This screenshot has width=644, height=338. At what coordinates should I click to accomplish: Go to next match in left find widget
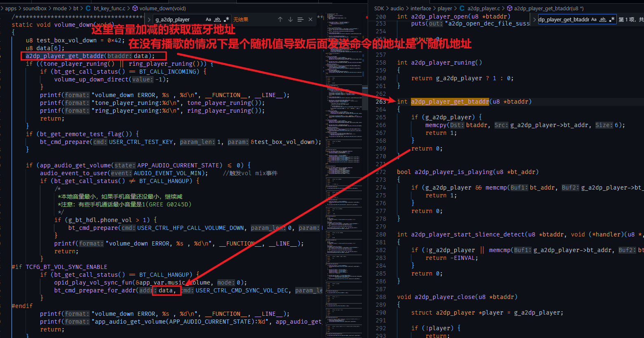click(x=290, y=19)
